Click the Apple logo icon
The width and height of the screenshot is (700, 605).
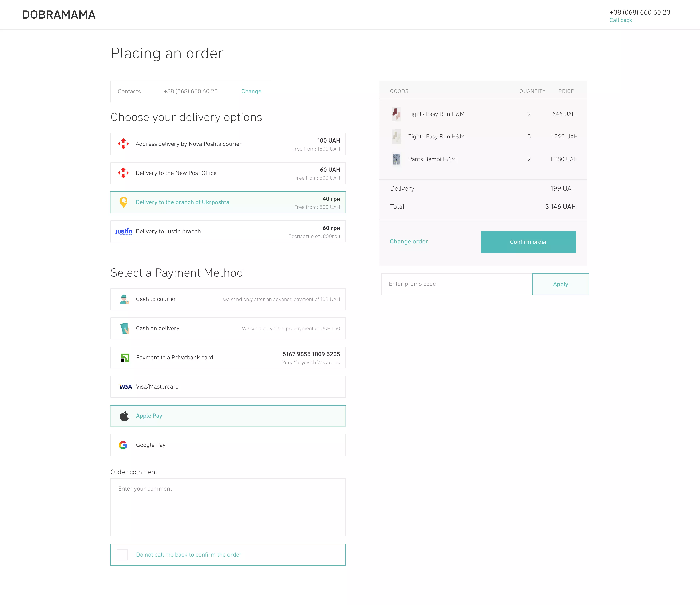pyautogui.click(x=124, y=416)
